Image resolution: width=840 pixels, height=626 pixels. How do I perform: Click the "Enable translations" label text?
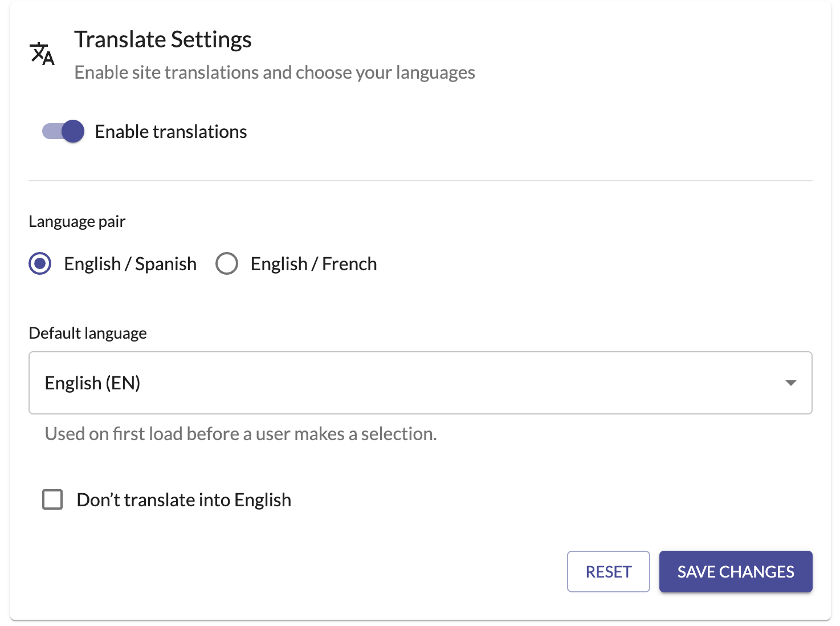tap(170, 132)
